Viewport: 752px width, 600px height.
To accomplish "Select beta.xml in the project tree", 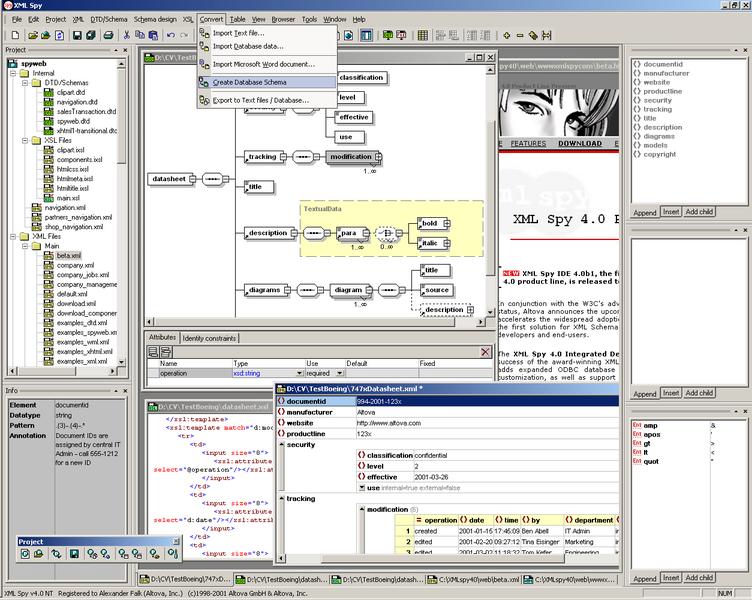I will (x=68, y=256).
